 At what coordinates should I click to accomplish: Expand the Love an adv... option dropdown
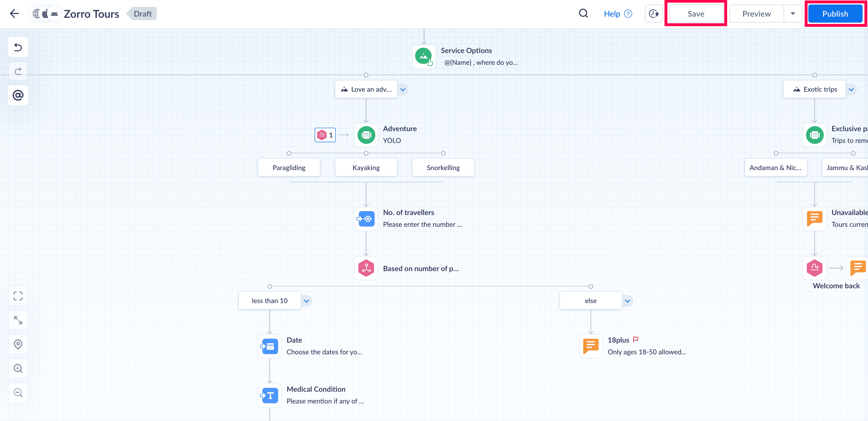[x=403, y=90]
